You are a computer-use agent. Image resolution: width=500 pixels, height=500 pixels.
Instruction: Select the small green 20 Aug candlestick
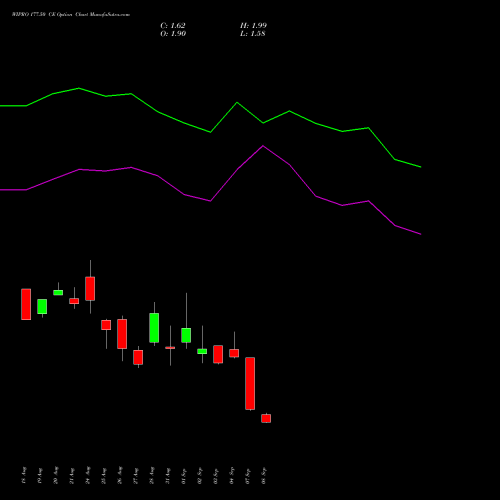[58, 293]
